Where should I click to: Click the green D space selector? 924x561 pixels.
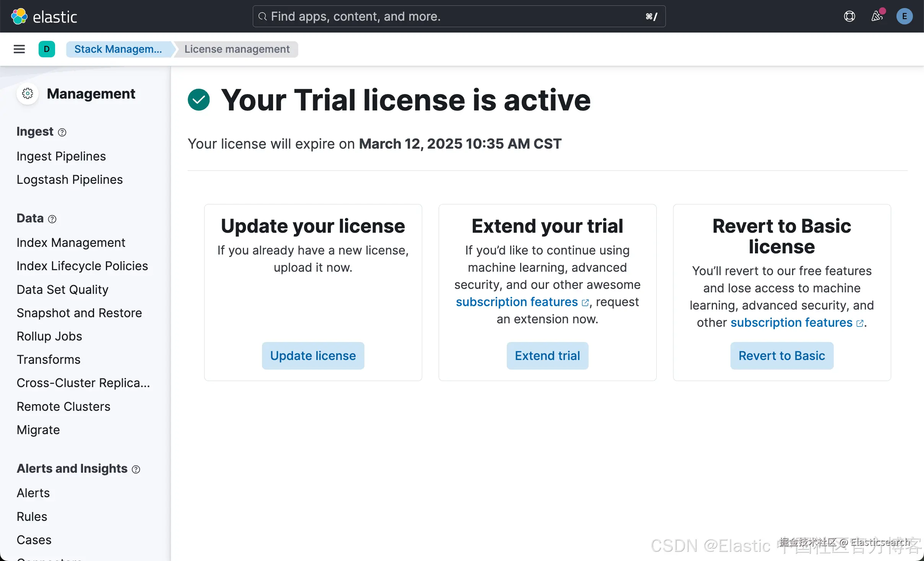(x=47, y=49)
